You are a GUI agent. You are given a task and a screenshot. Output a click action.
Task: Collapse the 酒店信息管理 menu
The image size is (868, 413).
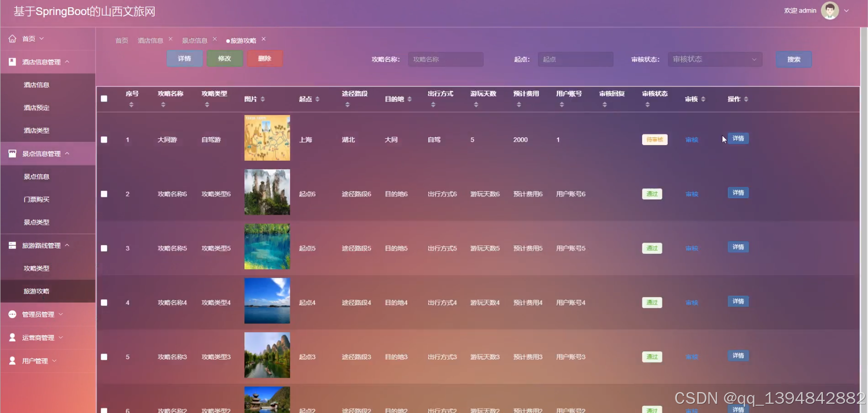click(67, 62)
